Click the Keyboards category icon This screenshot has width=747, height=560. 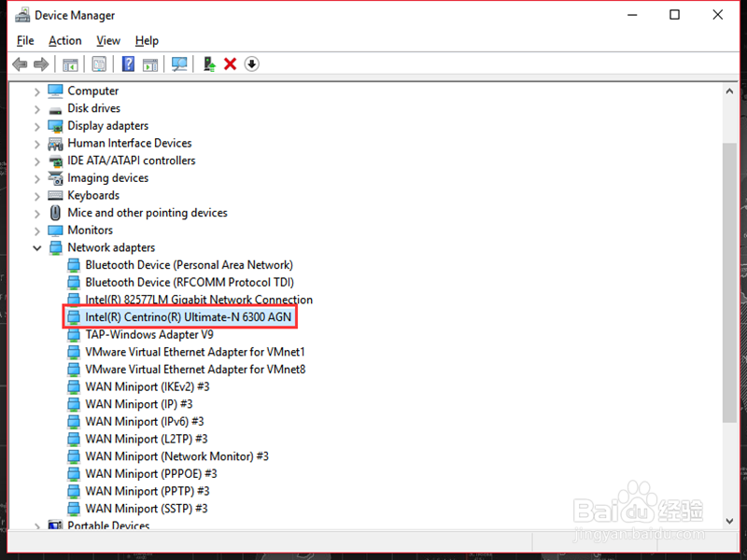tap(55, 196)
